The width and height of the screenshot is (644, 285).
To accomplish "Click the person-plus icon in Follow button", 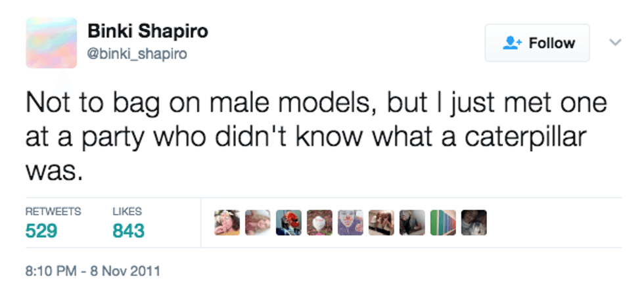I will [511, 43].
